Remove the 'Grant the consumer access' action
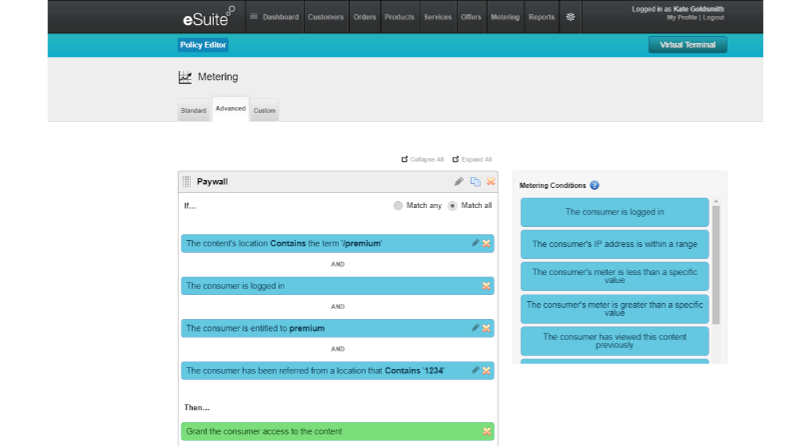The width and height of the screenshot is (811, 446). coord(486,431)
